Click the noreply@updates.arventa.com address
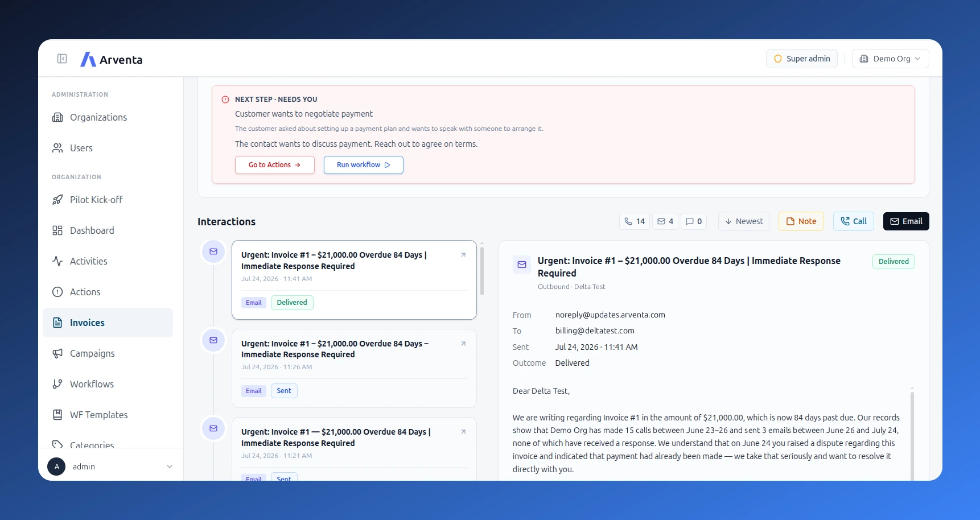The height and width of the screenshot is (520, 980). tap(610, 315)
